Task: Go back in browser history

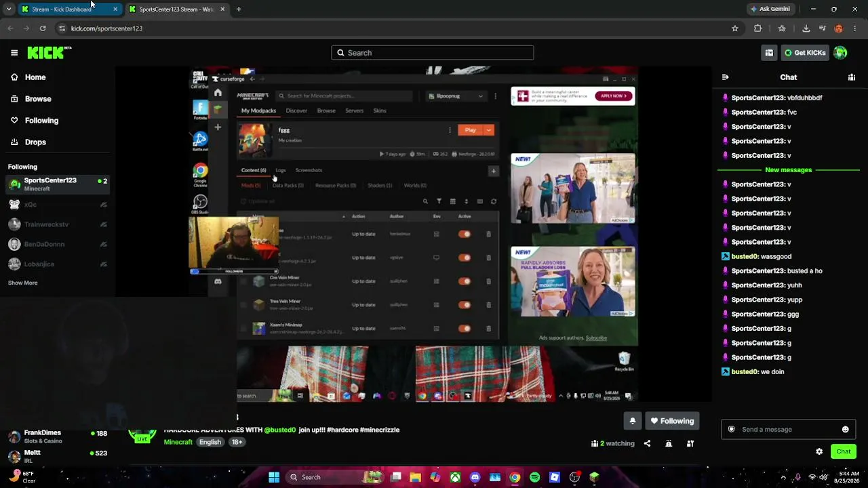Action: click(10, 28)
